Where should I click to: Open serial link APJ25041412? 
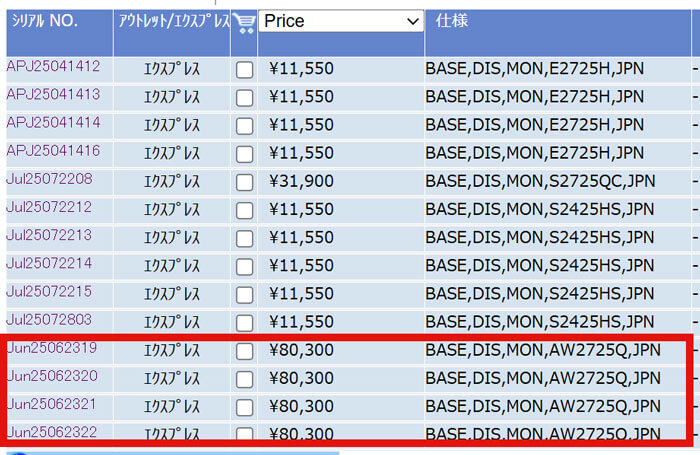tap(53, 66)
